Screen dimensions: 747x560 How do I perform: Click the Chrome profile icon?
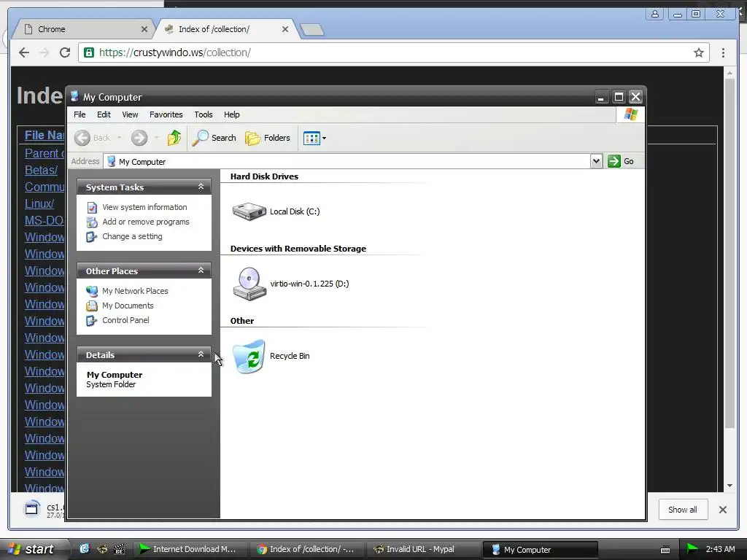[x=655, y=15]
